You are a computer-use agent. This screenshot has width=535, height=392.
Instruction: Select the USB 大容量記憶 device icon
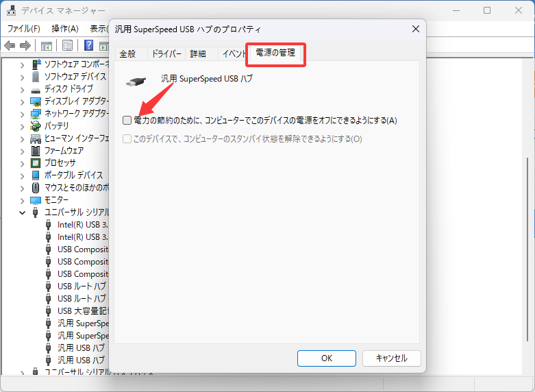pos(49,311)
